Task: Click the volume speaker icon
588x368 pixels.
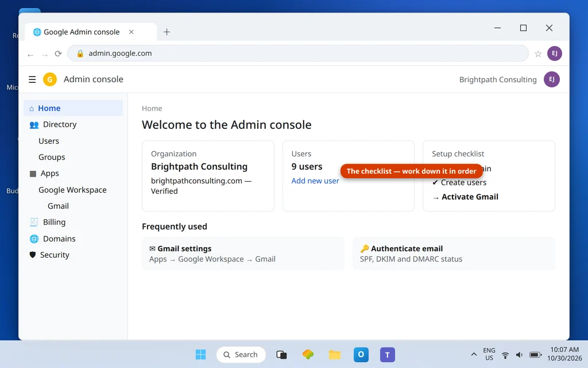Action: (x=519, y=355)
